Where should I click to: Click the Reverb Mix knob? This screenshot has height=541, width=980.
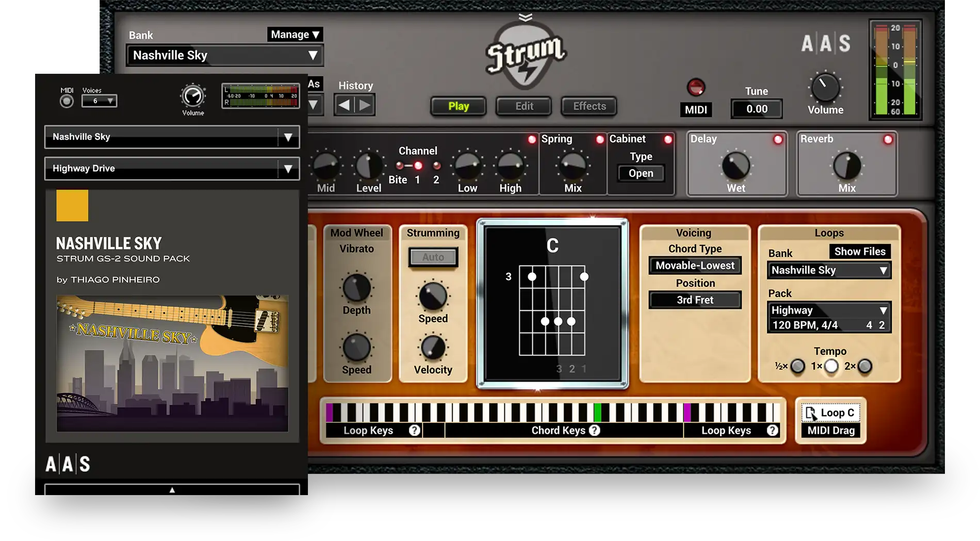[x=847, y=166]
